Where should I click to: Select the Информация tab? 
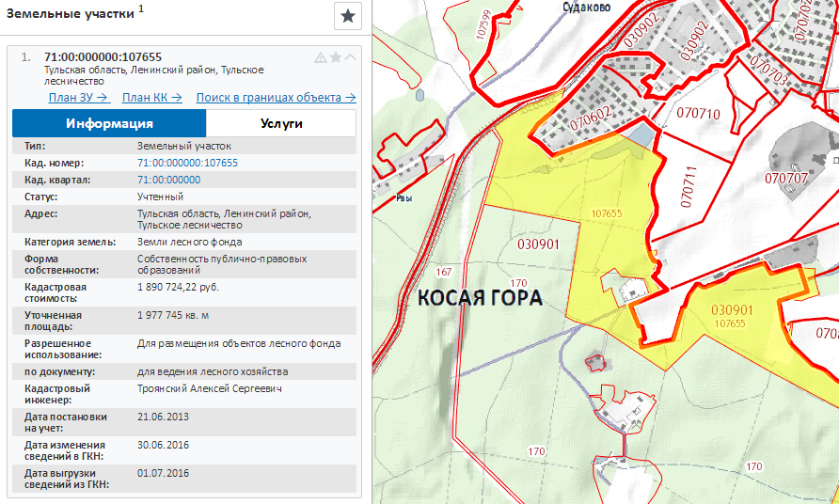point(109,124)
